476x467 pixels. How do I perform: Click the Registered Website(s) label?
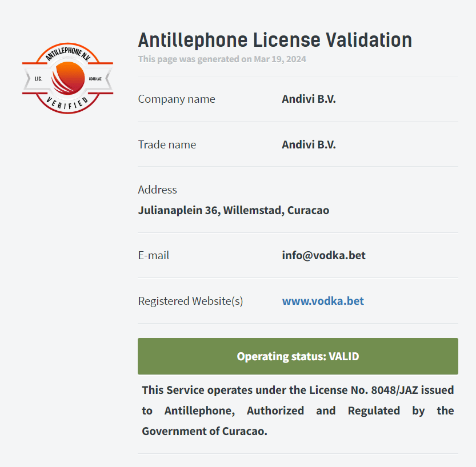coord(190,301)
